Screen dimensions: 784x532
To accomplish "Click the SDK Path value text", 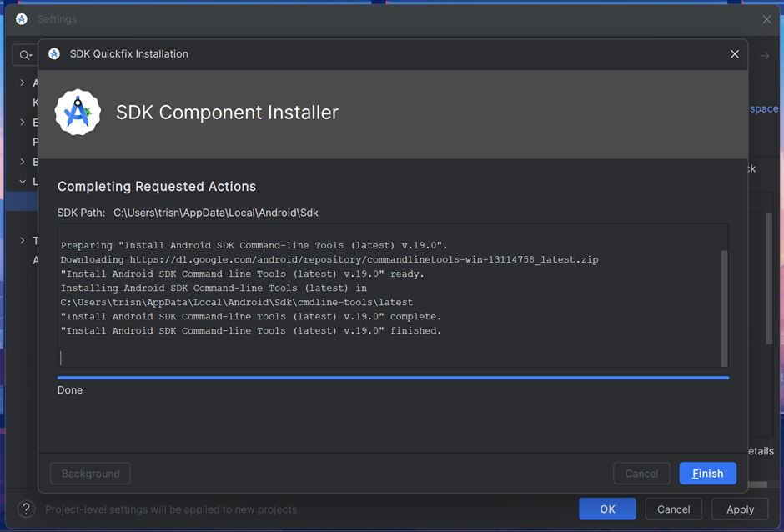I will tap(216, 213).
